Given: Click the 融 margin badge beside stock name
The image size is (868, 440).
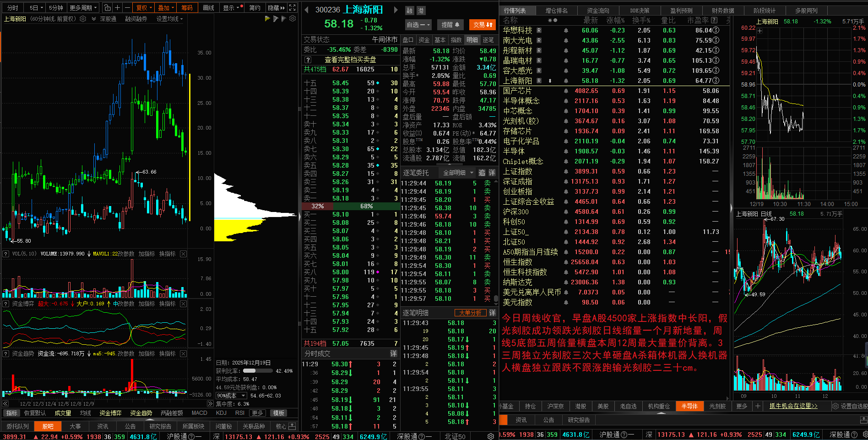Looking at the screenshot, I should click(410, 10).
